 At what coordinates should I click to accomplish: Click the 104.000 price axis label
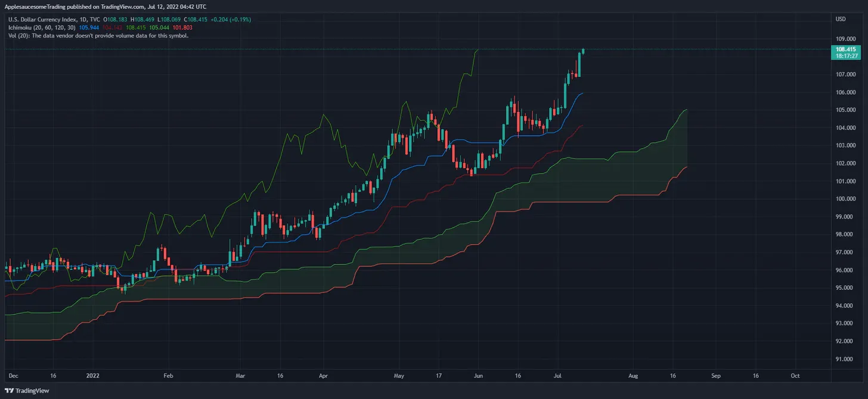point(846,128)
